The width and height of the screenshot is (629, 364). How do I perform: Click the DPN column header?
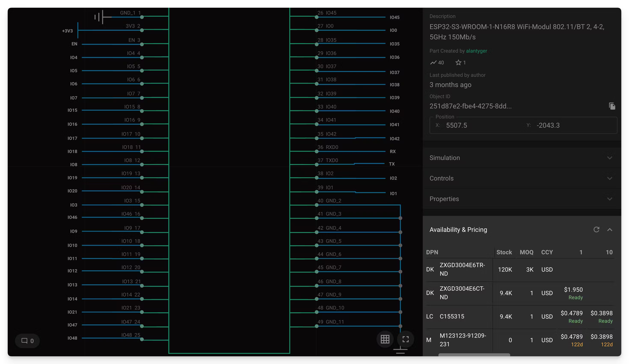432,252
